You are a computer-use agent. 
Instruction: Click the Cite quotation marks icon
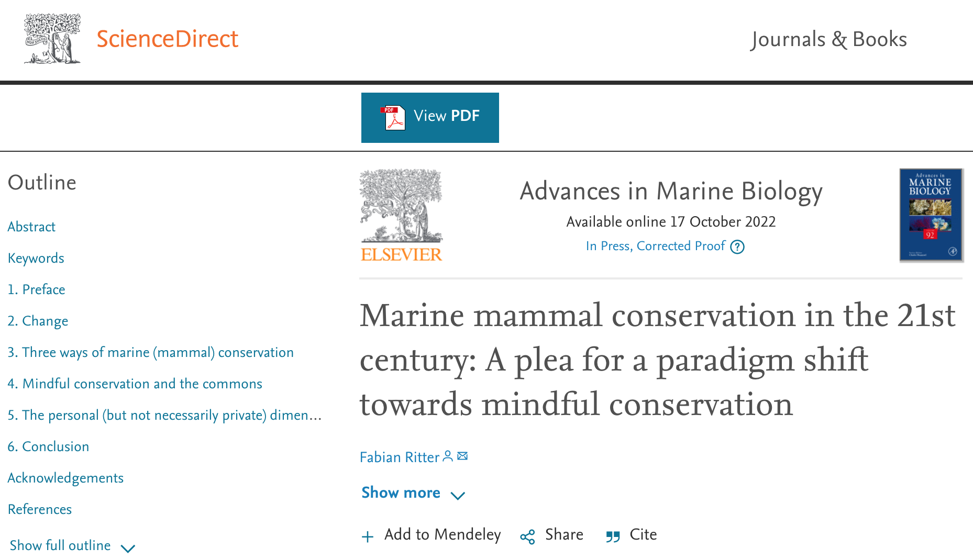pyautogui.click(x=613, y=536)
